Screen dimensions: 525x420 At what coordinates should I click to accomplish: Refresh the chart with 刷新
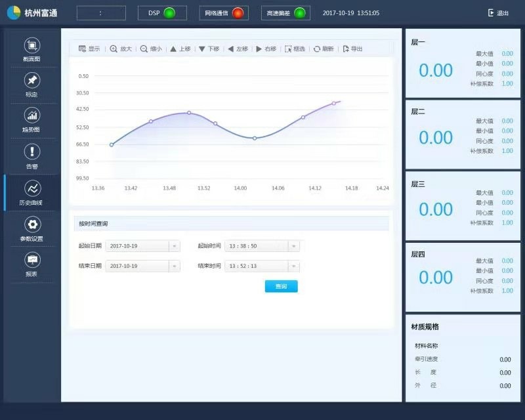(324, 49)
